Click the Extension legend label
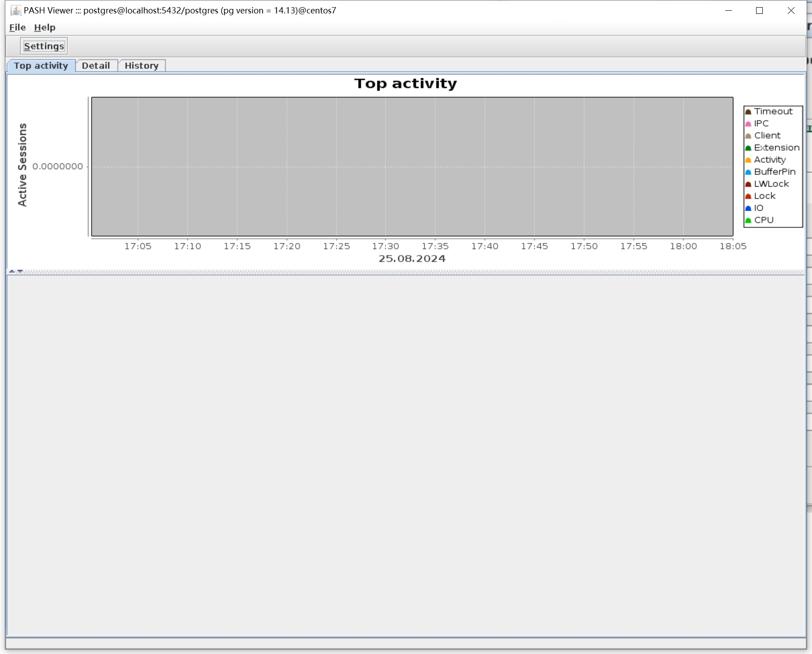Screen dimensions: 812x654 [777, 148]
